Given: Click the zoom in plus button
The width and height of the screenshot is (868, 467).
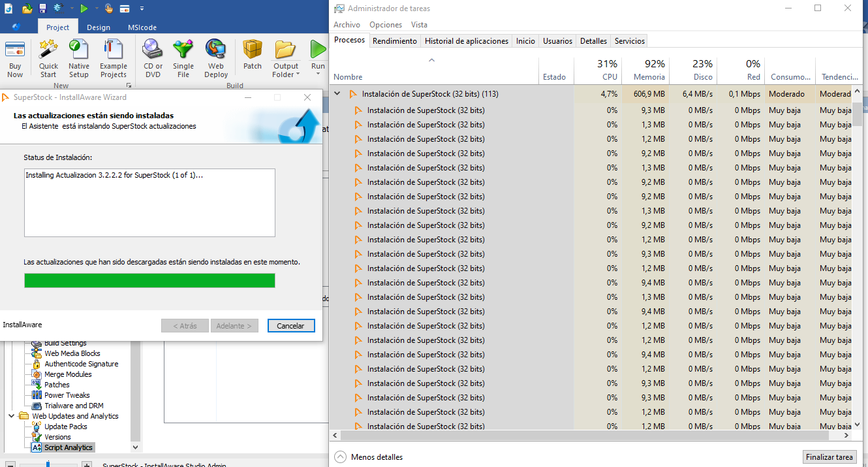Looking at the screenshot, I should [86, 464].
